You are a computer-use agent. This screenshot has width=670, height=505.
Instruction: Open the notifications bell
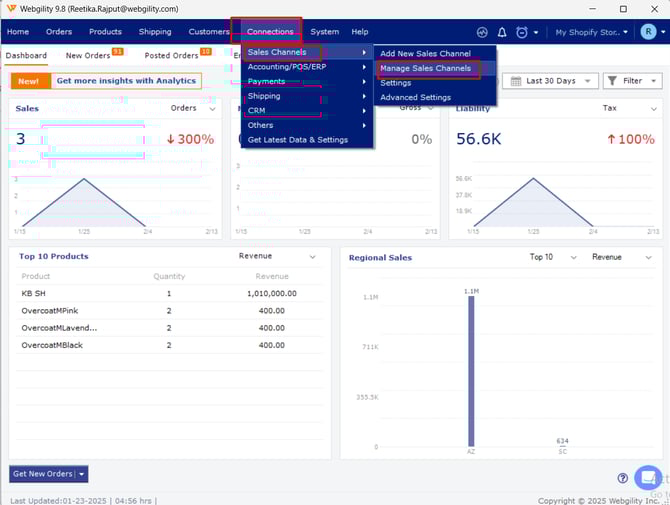pos(502,32)
